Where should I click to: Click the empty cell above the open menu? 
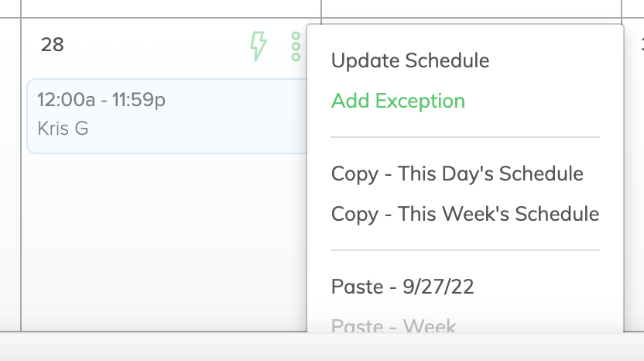click(471, 9)
